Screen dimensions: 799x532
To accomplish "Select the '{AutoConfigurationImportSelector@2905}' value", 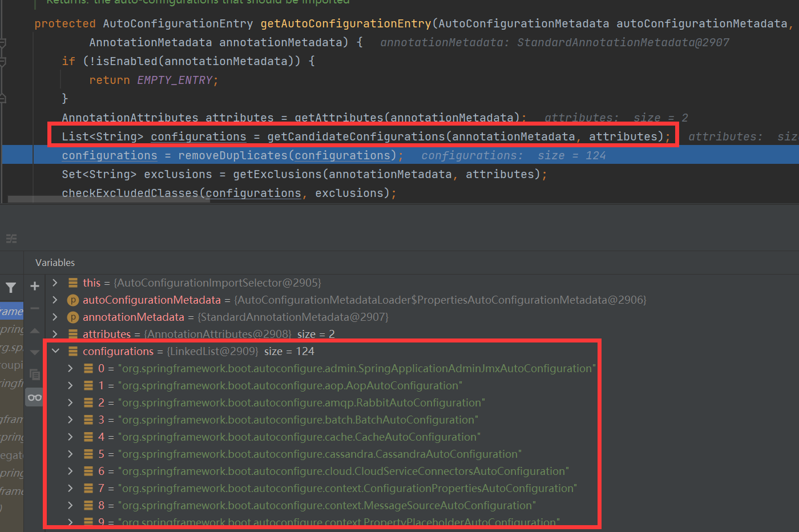I will click(x=217, y=283).
